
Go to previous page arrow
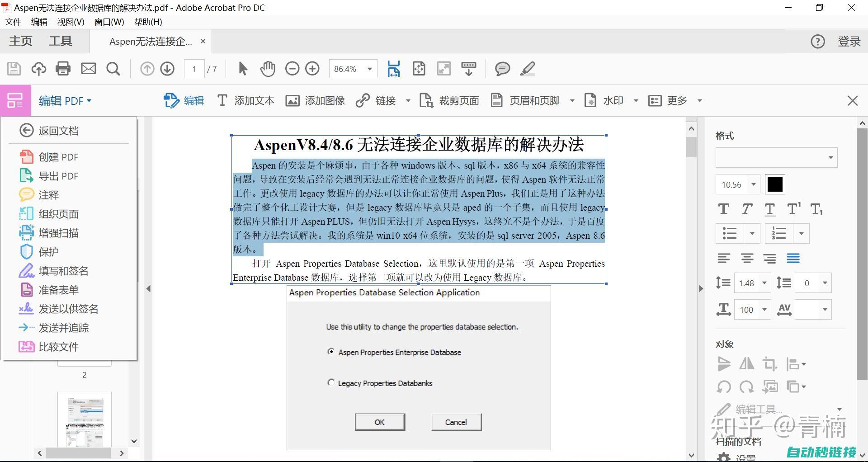point(147,69)
